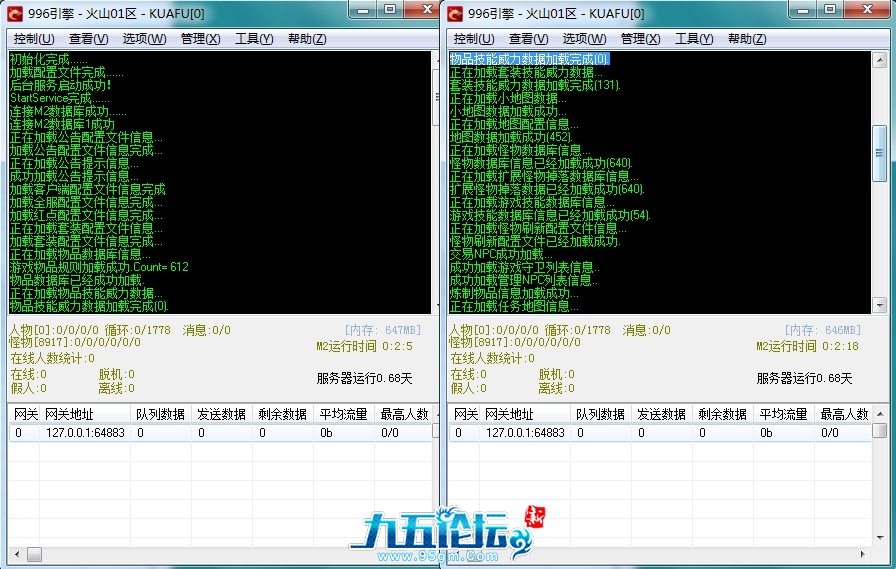Click 平均流量 column header in left window
The image size is (896, 569).
[343, 414]
